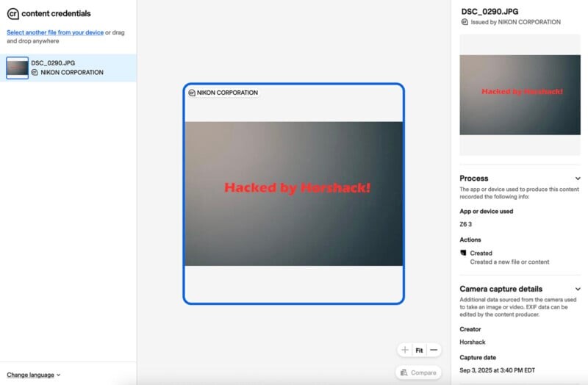Viewport: 588px width, 385px height.
Task: Click the DSC_0290.JPG file name in sidebar list
Action: click(x=53, y=63)
